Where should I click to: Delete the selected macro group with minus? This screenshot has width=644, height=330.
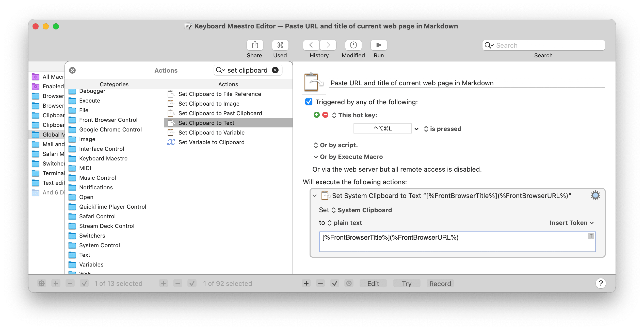tap(70, 283)
